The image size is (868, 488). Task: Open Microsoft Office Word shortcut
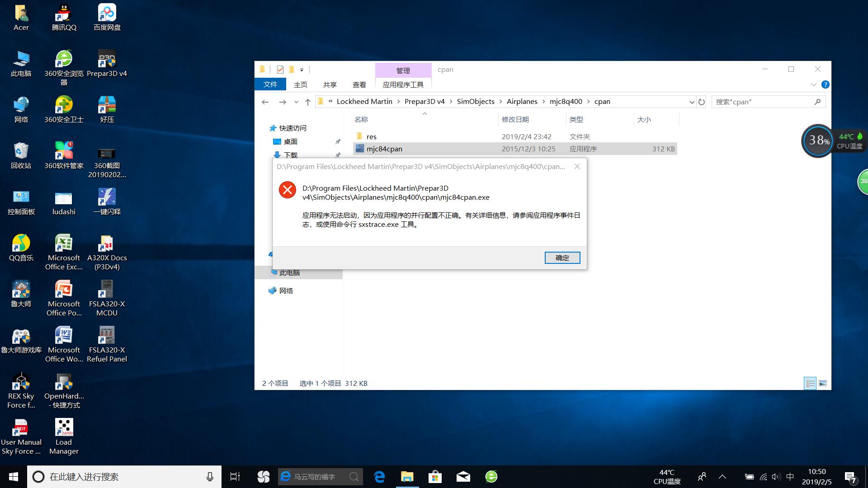[64, 345]
